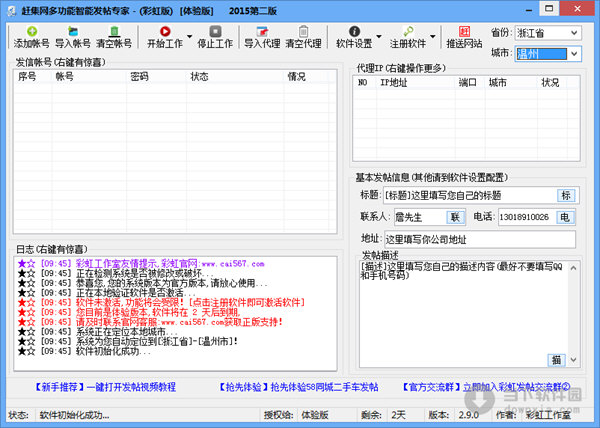The width and height of the screenshot is (600, 428).
Task: Click the 添加帐号 add account icon
Action: coord(32,32)
